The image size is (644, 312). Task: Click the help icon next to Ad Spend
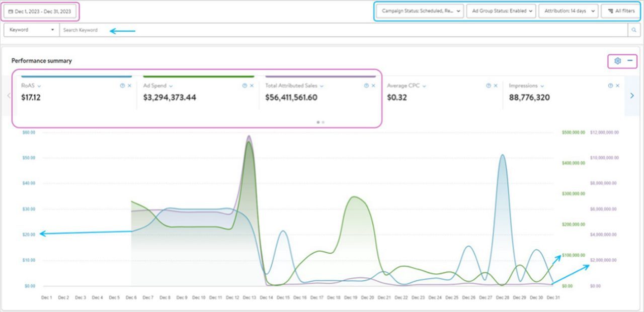(244, 85)
